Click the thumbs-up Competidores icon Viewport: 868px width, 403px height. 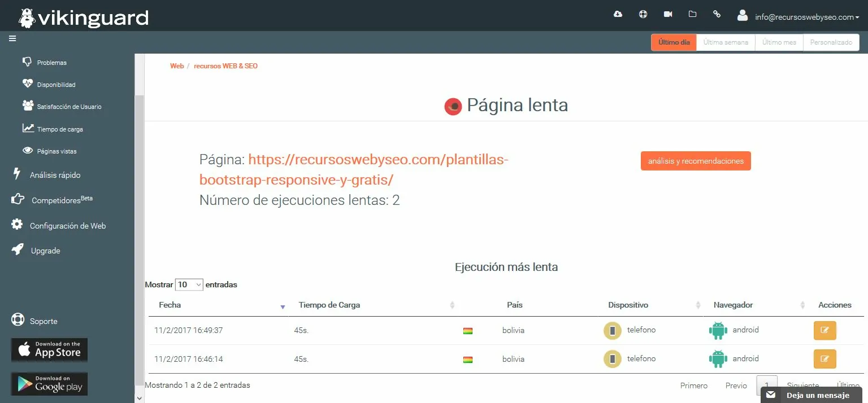point(18,199)
